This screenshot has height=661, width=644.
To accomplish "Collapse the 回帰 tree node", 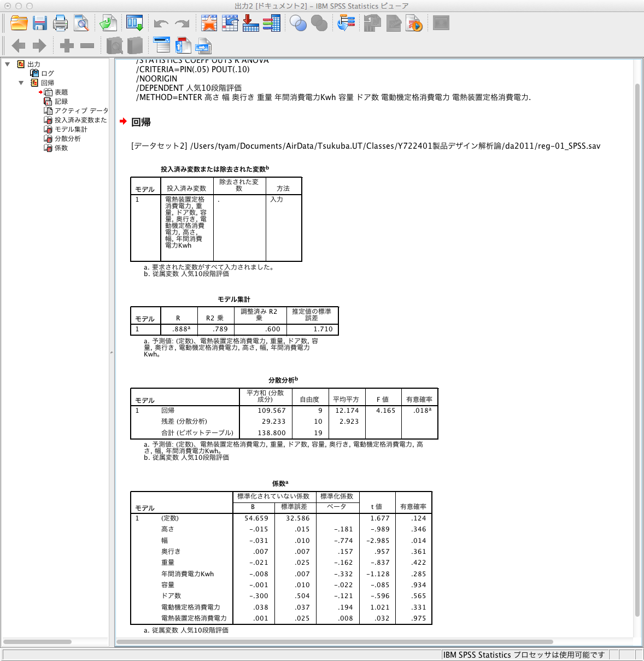I will tap(21, 83).
